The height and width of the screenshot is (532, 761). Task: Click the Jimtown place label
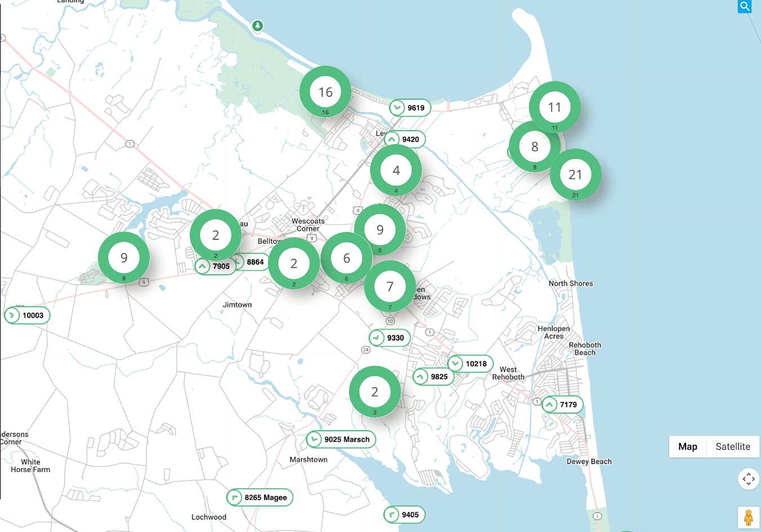(237, 305)
